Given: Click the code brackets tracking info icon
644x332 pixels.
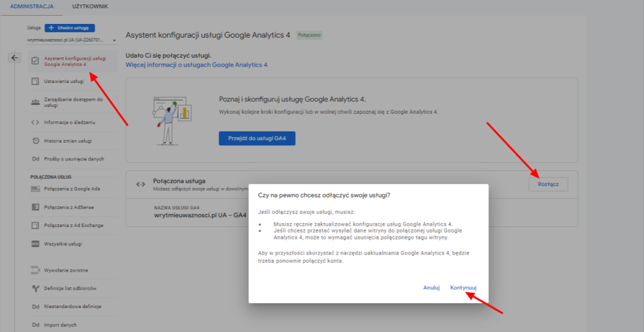Looking at the screenshot, I should [x=35, y=123].
